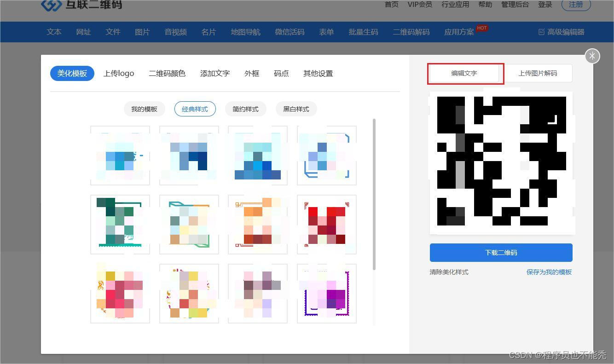Click the 下载二维码 download button
Image resolution: width=614 pixels, height=364 pixels.
tap(501, 252)
